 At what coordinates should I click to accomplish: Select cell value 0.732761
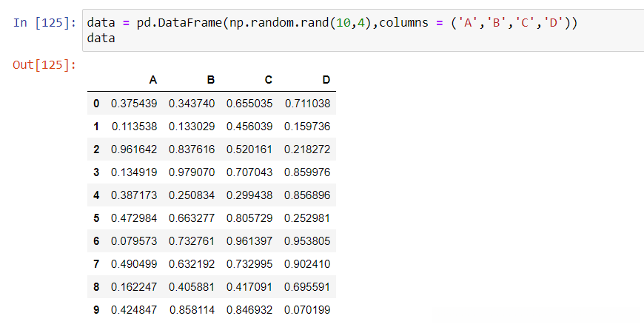(192, 241)
